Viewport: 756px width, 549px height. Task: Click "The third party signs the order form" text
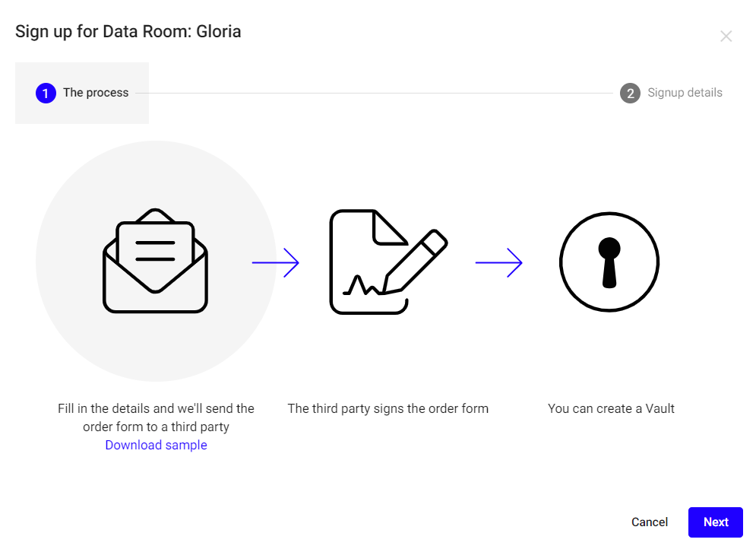pos(387,409)
